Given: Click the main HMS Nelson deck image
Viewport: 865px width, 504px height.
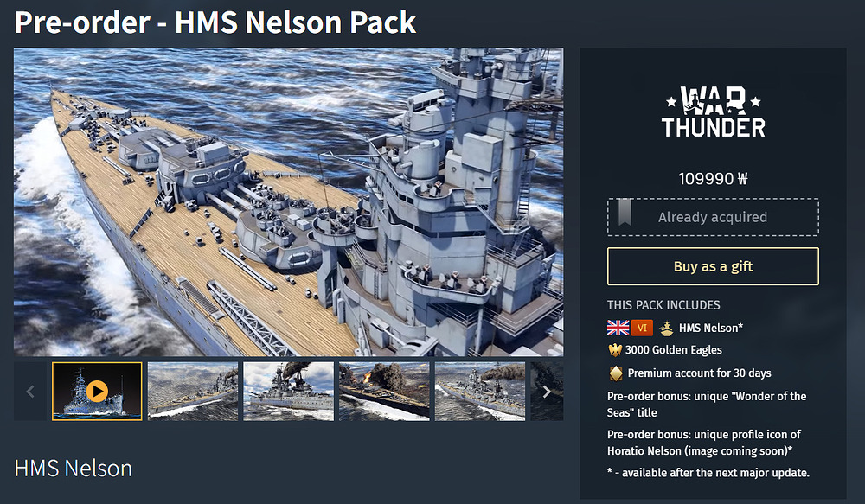Looking at the screenshot, I should click(289, 201).
